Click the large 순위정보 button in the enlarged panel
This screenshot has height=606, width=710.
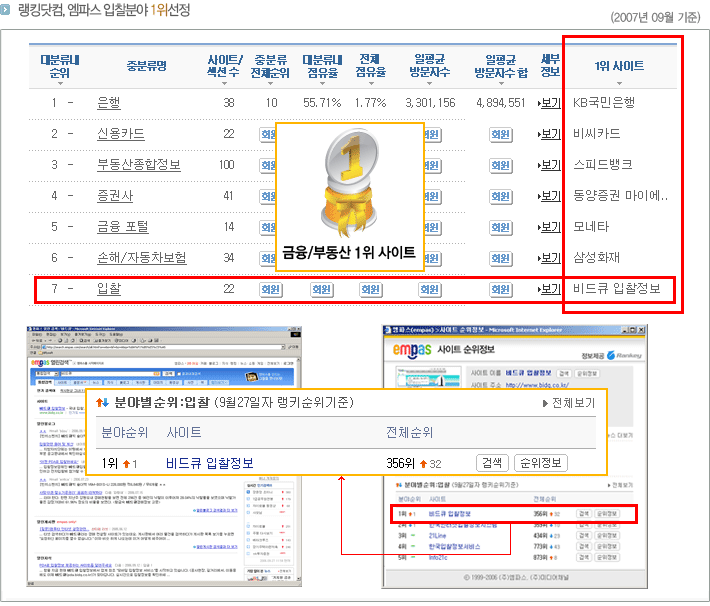(541, 463)
